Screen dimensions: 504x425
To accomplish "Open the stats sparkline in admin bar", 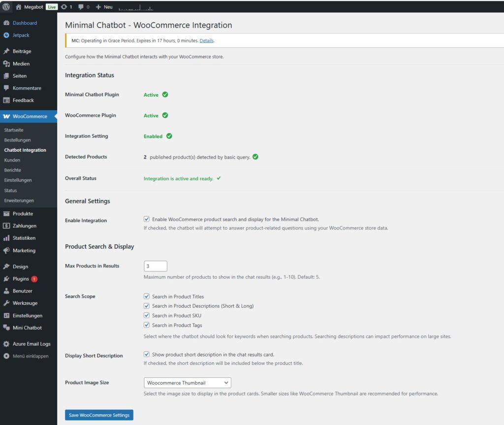I will (136, 7).
